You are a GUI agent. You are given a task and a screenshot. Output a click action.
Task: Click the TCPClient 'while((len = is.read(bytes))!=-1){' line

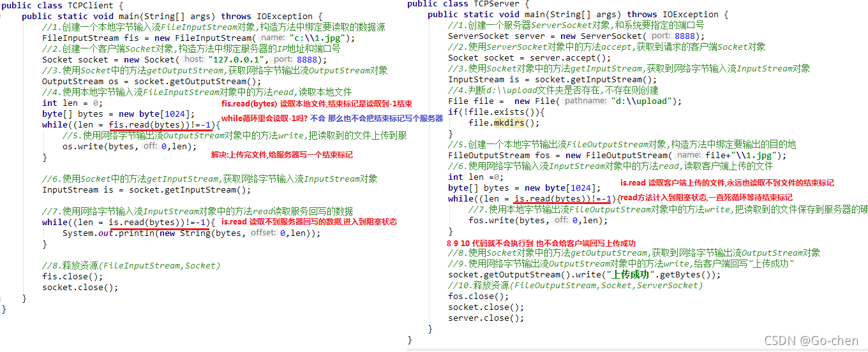(x=128, y=222)
